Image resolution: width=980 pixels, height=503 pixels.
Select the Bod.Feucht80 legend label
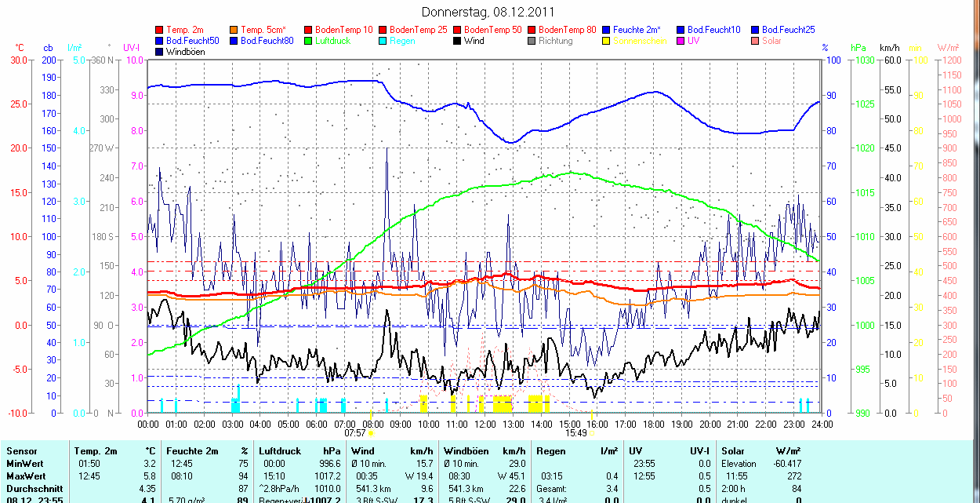tap(267, 41)
